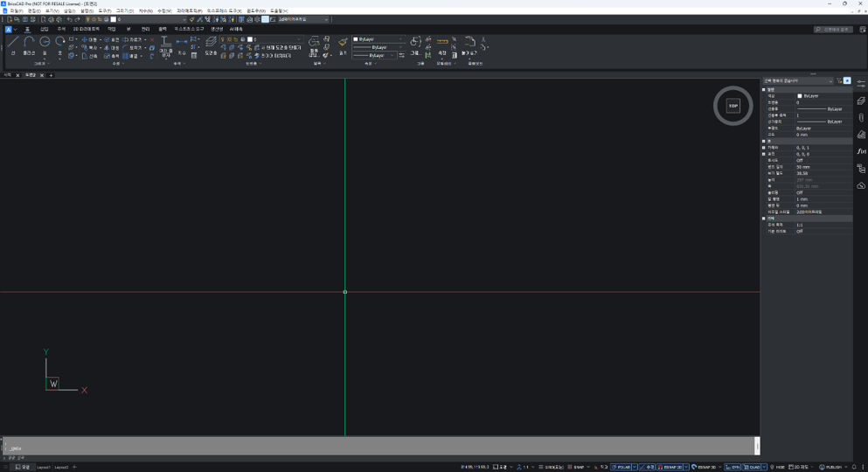Switch to the 삽입 ribbon tab
The width and height of the screenshot is (868, 472).
pyautogui.click(x=45, y=29)
